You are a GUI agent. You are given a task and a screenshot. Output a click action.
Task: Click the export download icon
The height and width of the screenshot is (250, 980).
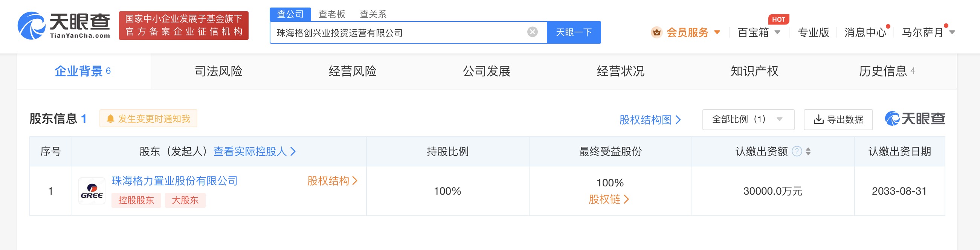(818, 119)
